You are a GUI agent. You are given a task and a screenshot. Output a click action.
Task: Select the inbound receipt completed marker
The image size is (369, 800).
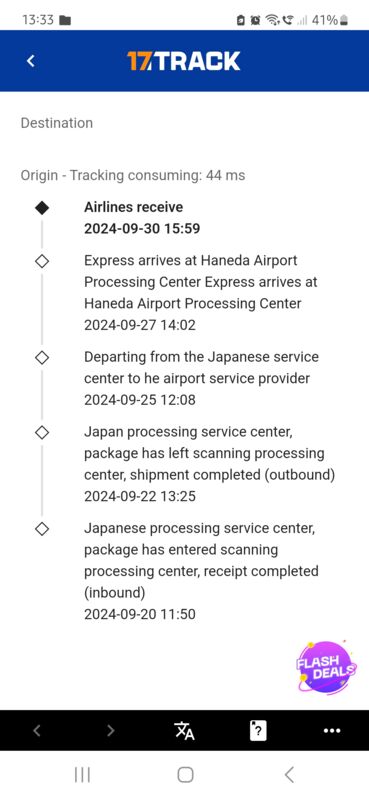pos(42,529)
